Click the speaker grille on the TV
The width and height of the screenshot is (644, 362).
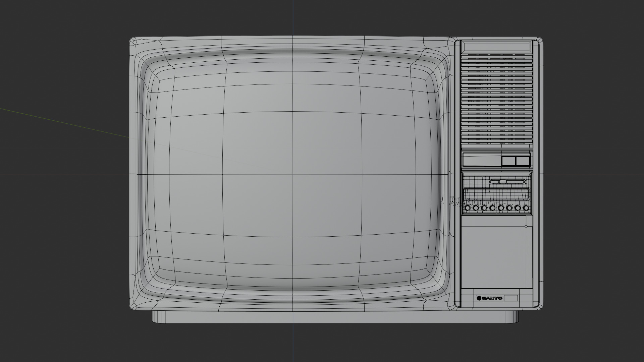pyautogui.click(x=497, y=99)
